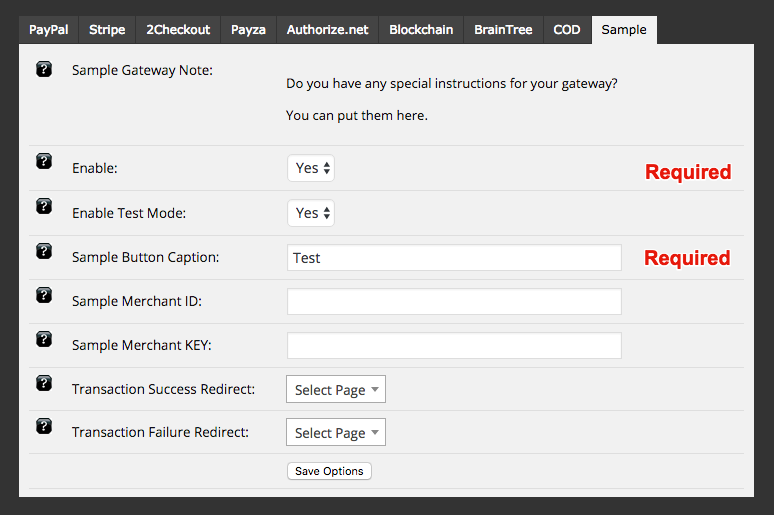This screenshot has height=515, width=774.
Task: Click the 'You can put them here.' text
Action: (x=357, y=116)
